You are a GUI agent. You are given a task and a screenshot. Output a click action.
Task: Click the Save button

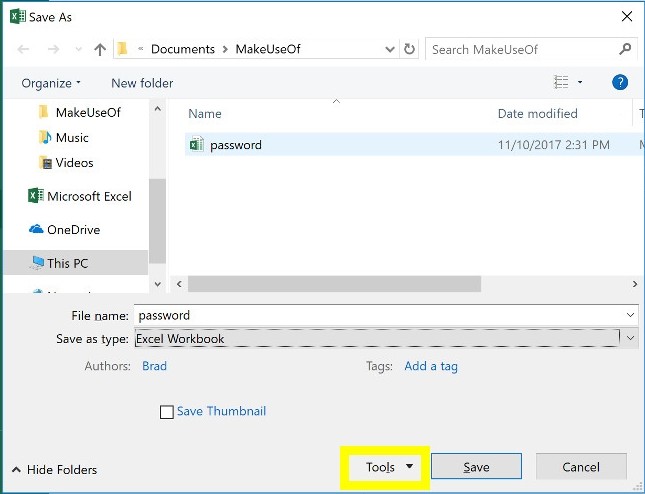pyautogui.click(x=476, y=467)
